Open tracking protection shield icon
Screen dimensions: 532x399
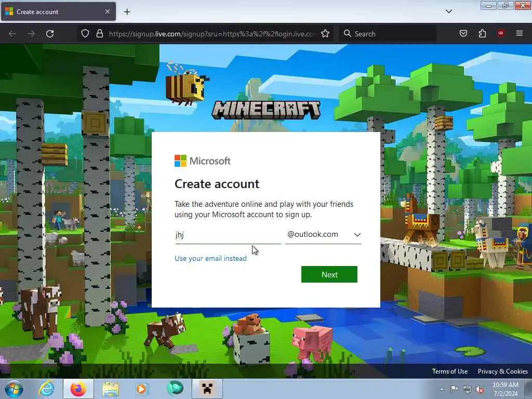pyautogui.click(x=85, y=34)
